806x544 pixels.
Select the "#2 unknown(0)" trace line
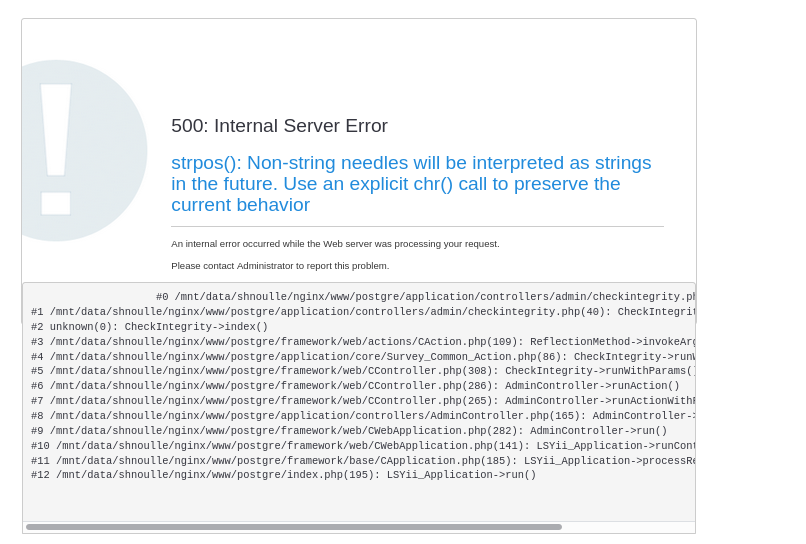pos(150,327)
